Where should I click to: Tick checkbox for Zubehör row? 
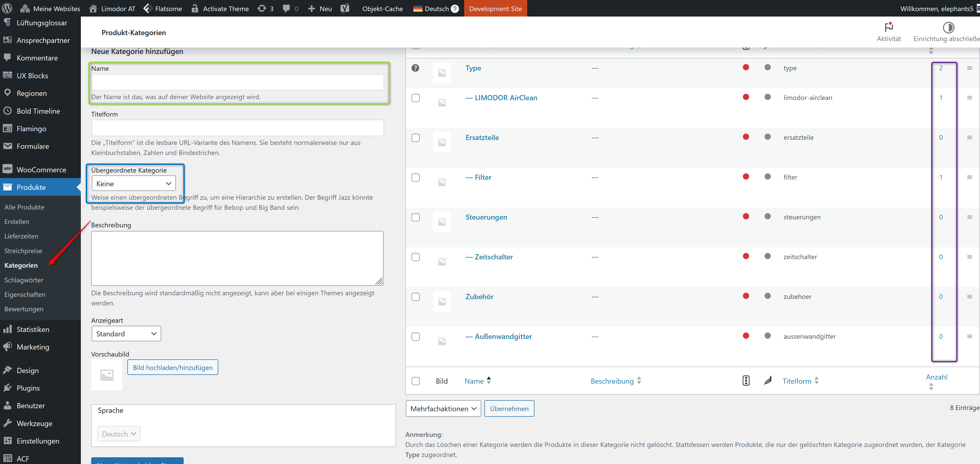coord(415,297)
